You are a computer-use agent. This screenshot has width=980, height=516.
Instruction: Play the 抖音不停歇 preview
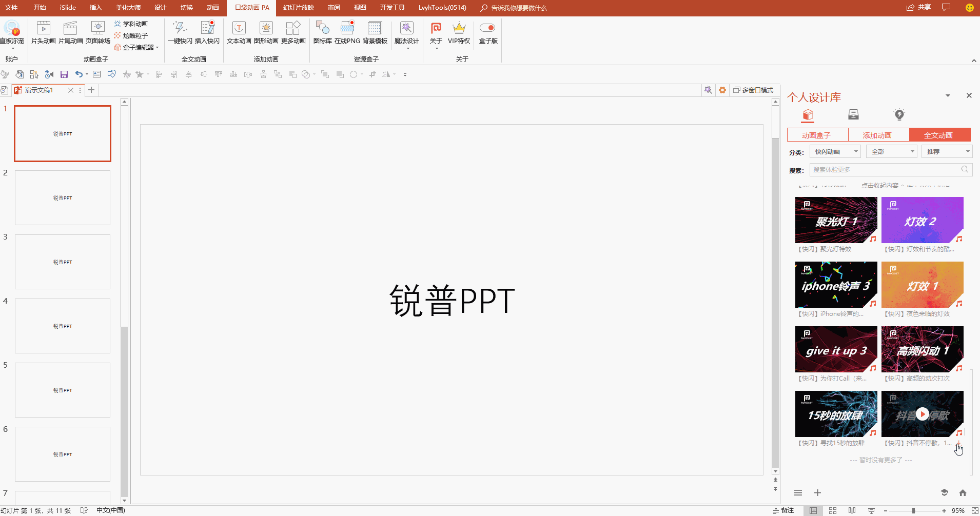coord(923,414)
